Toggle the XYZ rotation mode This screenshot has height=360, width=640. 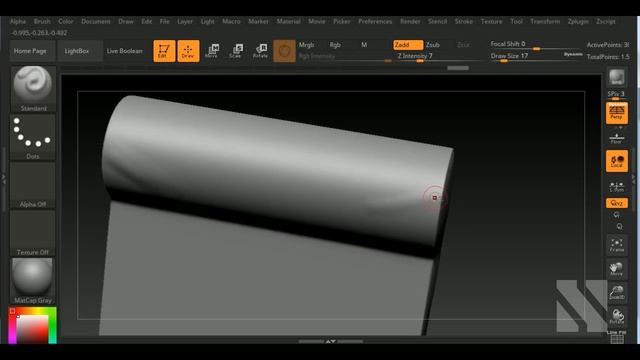pyautogui.click(x=616, y=203)
